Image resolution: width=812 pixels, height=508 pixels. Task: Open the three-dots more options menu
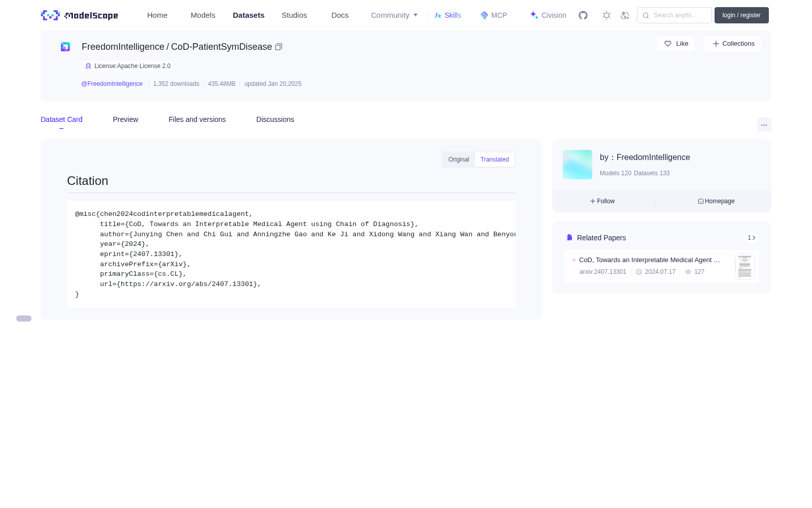(764, 124)
